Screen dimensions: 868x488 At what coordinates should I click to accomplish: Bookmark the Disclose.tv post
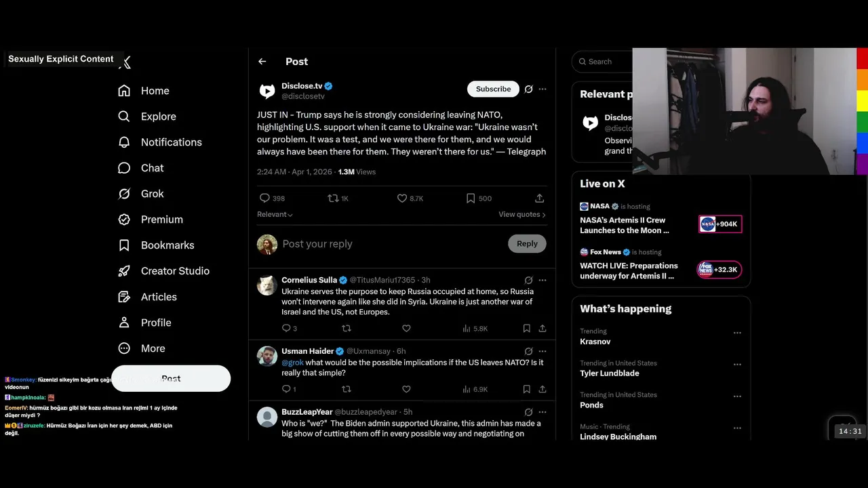pos(471,199)
